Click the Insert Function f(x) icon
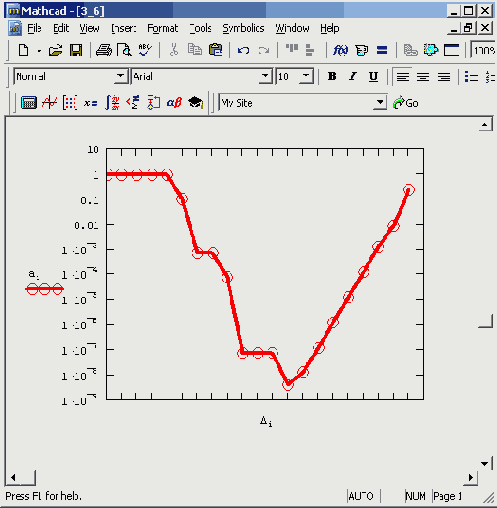This screenshot has height=508, width=497. coord(340,50)
